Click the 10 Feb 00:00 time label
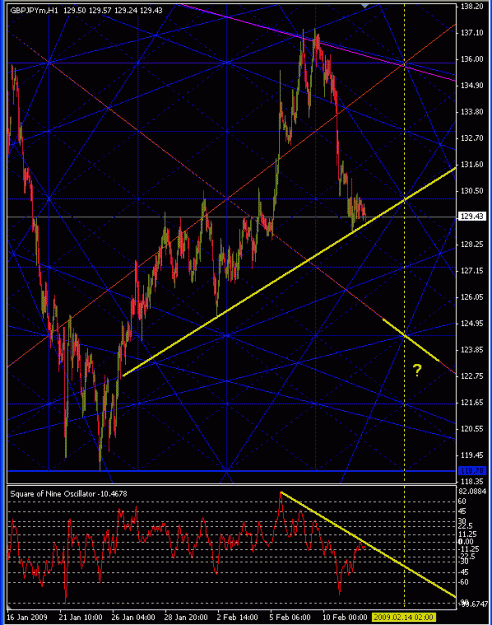The image size is (492, 625). tap(345, 617)
